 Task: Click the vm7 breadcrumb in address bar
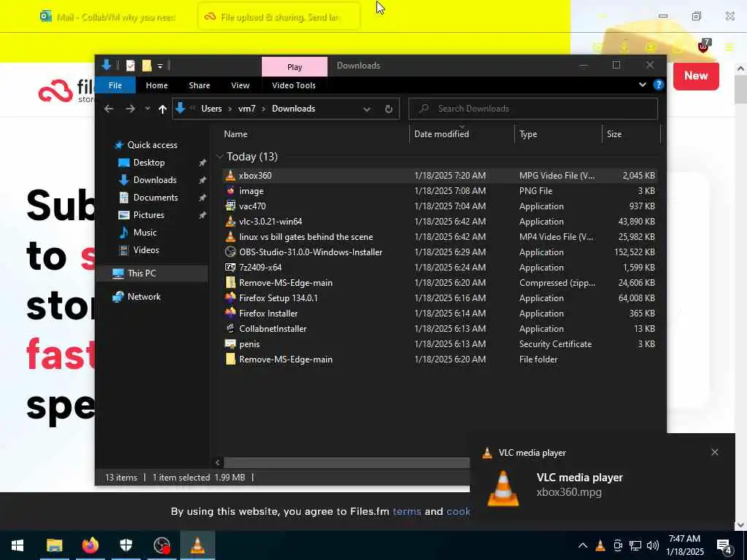tap(247, 109)
